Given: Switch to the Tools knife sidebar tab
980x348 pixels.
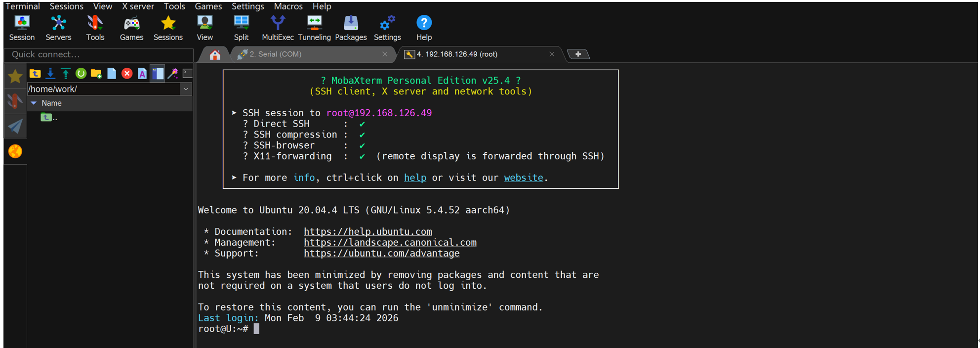Looking at the screenshot, I should [x=15, y=101].
